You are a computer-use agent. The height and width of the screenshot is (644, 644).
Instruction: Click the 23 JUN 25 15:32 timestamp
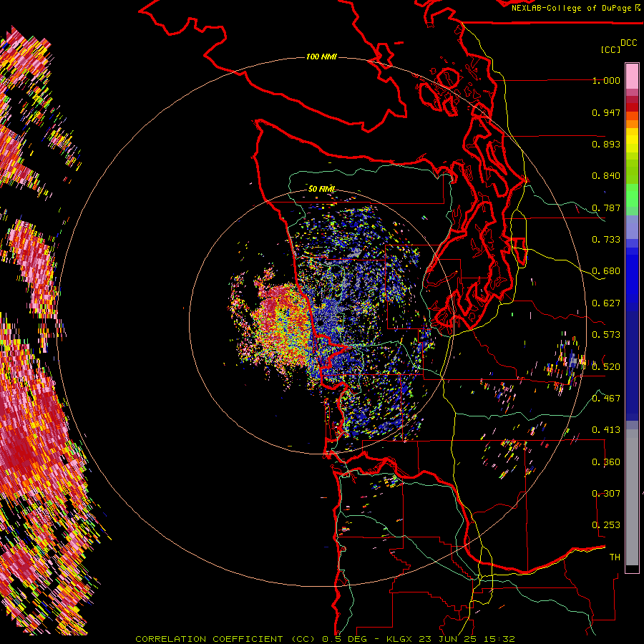point(467,639)
